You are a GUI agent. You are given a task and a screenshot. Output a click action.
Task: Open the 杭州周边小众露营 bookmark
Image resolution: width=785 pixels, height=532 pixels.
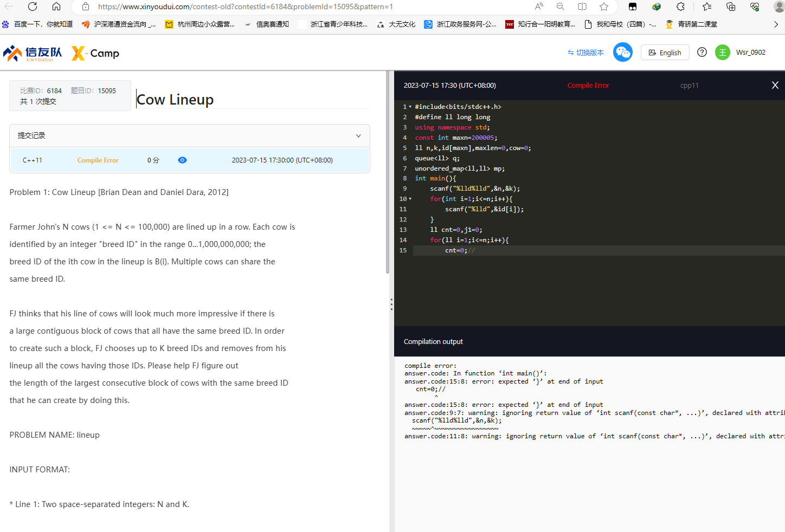200,24
